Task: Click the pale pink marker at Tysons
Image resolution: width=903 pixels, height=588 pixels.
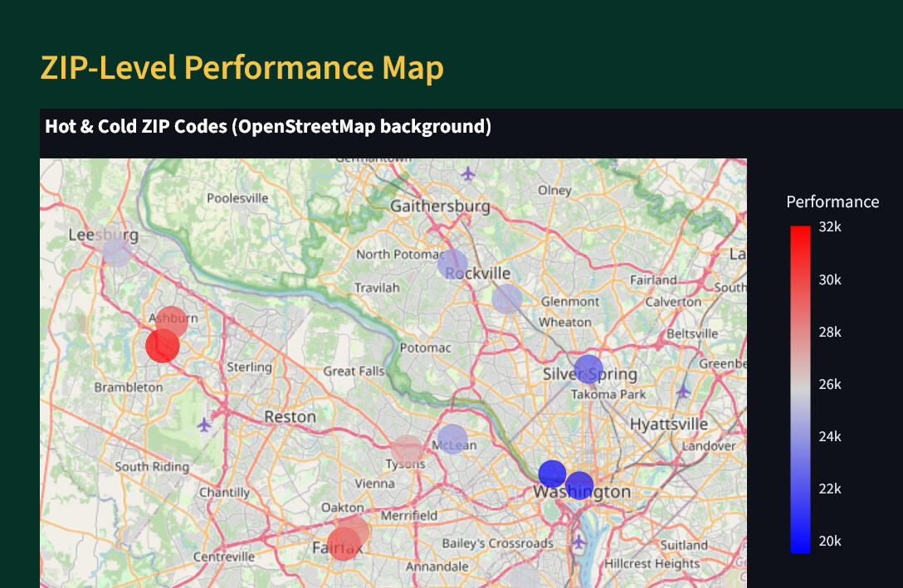Action: pyautogui.click(x=407, y=450)
